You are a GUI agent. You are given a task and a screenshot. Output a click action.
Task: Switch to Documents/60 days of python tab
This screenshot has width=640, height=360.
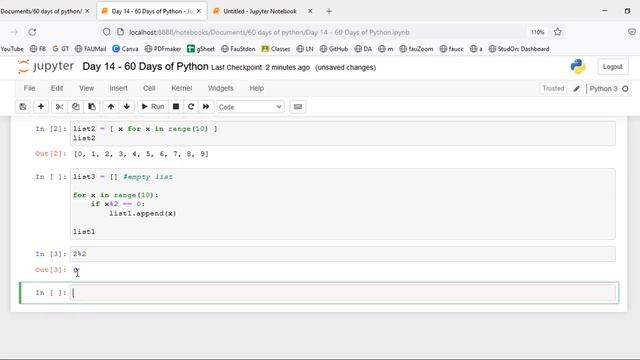[41, 11]
